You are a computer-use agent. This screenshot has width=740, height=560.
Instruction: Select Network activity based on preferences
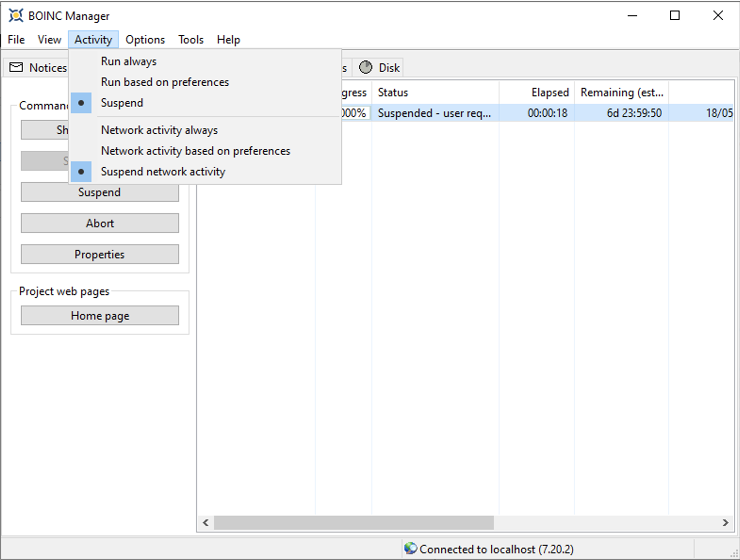206,151
